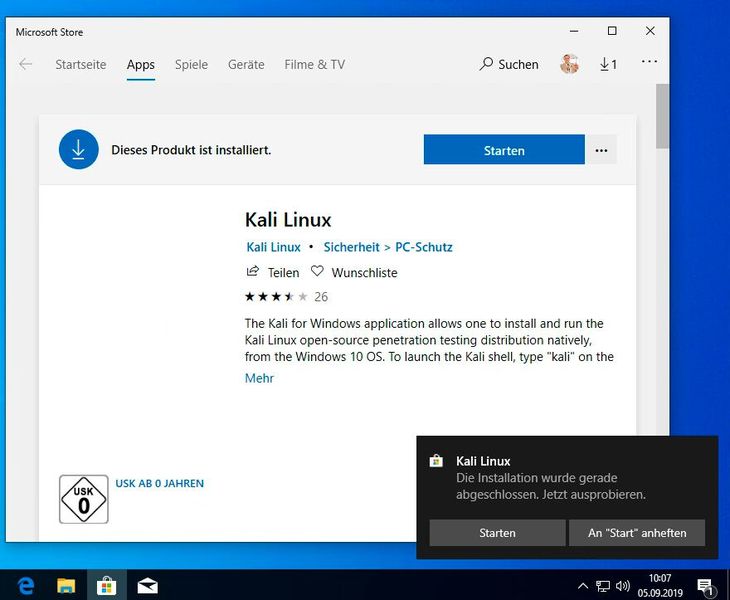Screen dimensions: 730x600
Task: Open the Startseite tab
Action: (81, 64)
